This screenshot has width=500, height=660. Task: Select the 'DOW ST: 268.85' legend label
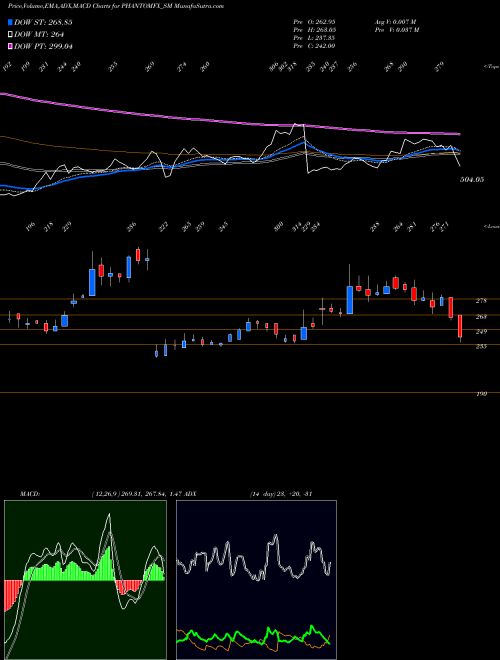[43, 22]
